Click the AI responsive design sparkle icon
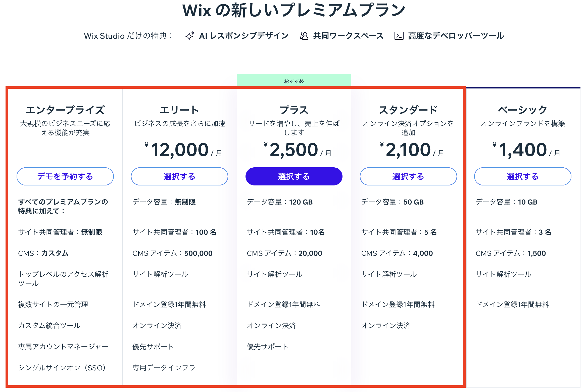This screenshot has width=587, height=392. (x=190, y=36)
